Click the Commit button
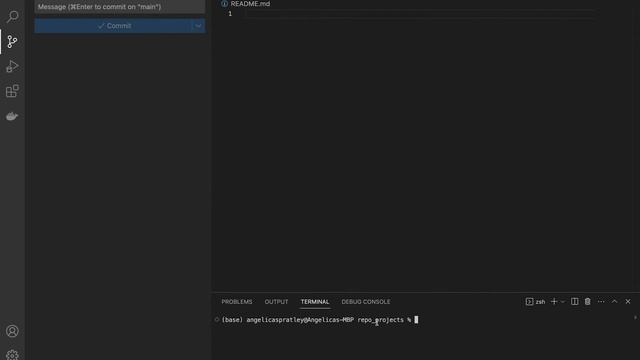This screenshot has width=640, height=360. (113, 26)
